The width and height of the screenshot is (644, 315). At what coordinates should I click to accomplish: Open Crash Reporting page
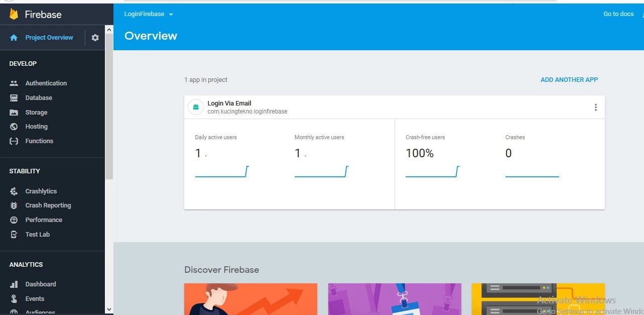click(x=48, y=205)
